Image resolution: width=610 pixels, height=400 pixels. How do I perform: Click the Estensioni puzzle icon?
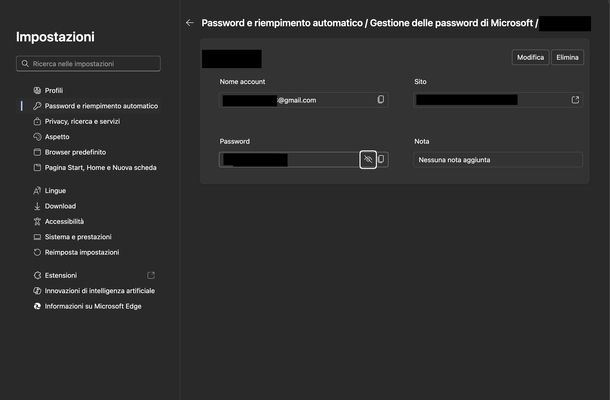click(x=37, y=275)
